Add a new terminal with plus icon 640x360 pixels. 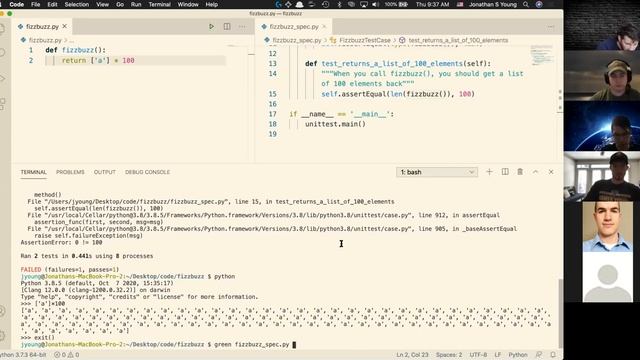click(489, 172)
